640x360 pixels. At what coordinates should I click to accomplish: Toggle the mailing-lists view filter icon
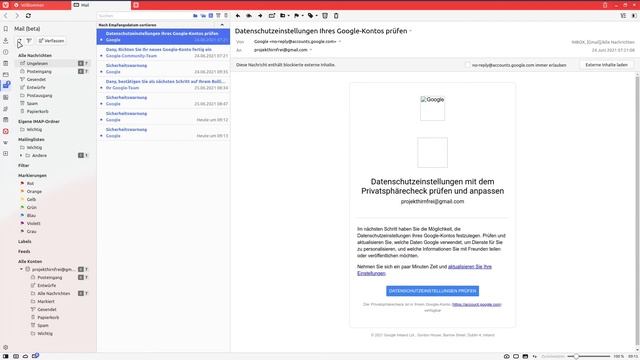click(203, 16)
